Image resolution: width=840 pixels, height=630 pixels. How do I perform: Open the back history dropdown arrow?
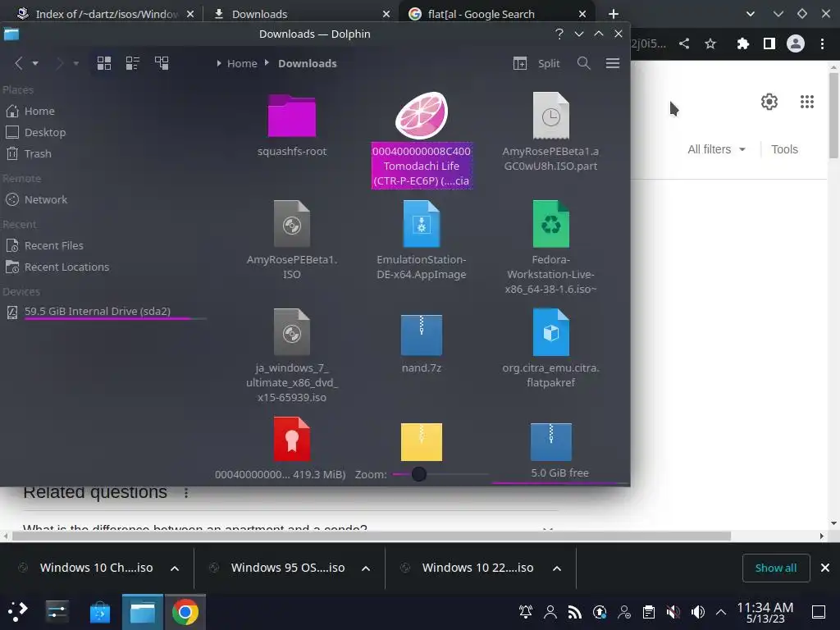pyautogui.click(x=35, y=63)
